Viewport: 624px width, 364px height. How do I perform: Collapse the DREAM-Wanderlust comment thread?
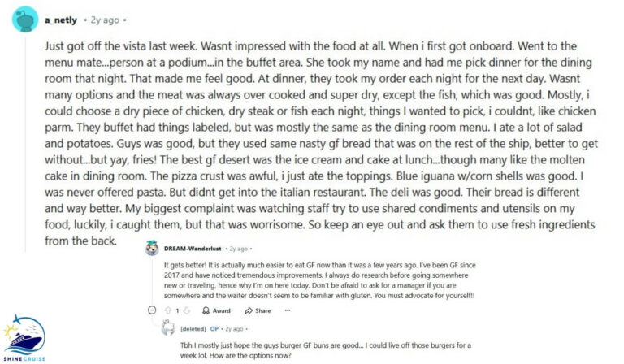152,310
